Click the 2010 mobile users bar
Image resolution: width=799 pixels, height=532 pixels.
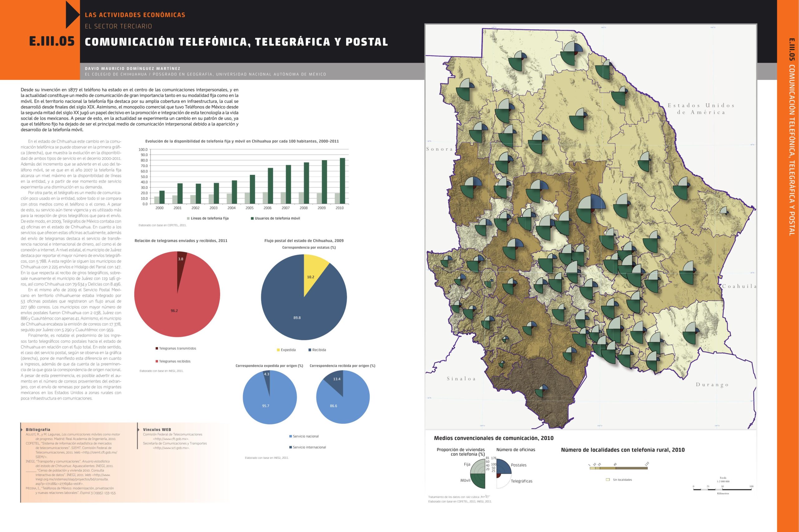point(342,181)
